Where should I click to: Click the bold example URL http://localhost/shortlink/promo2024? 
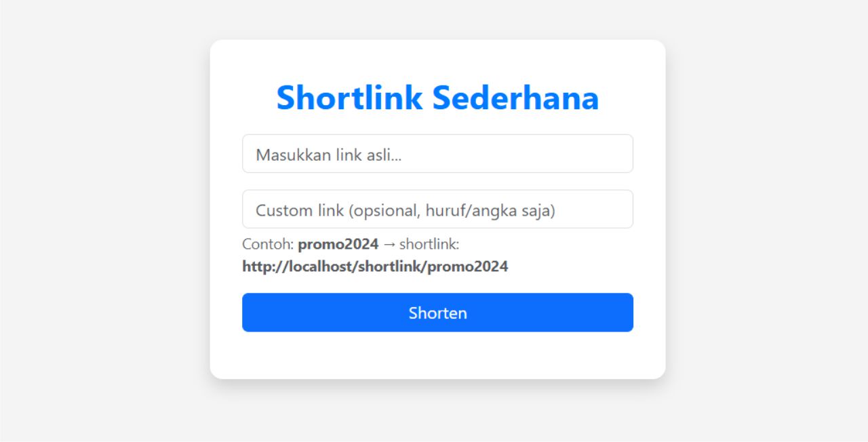375,266
